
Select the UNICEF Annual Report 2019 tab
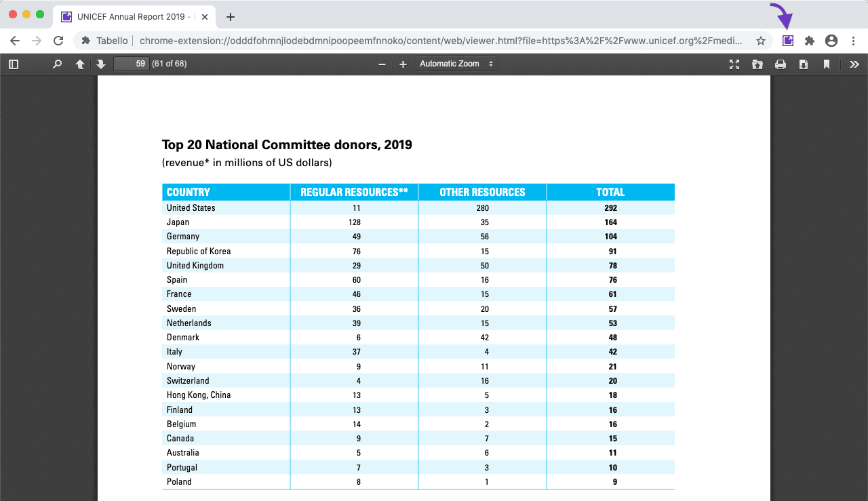(136, 17)
